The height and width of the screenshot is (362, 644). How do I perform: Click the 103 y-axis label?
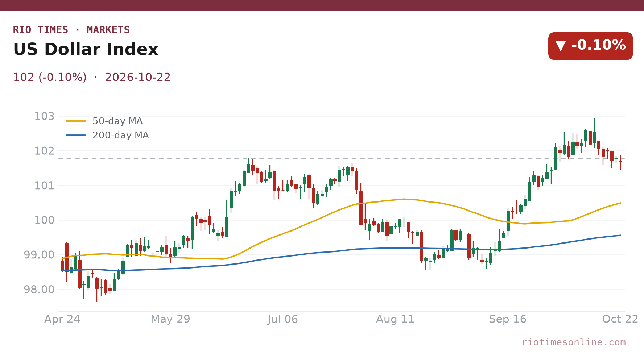click(44, 116)
